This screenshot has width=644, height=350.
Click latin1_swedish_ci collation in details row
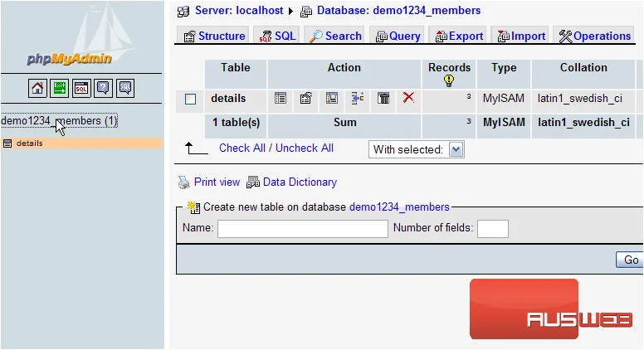[x=580, y=99]
